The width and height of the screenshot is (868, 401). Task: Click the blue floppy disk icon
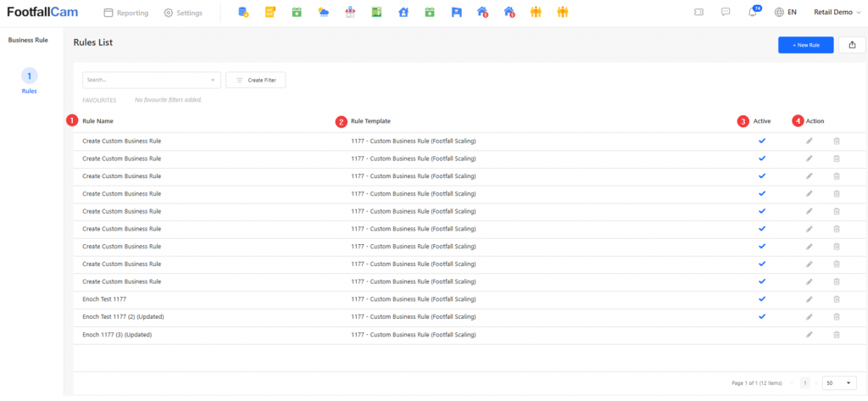pyautogui.click(x=456, y=13)
